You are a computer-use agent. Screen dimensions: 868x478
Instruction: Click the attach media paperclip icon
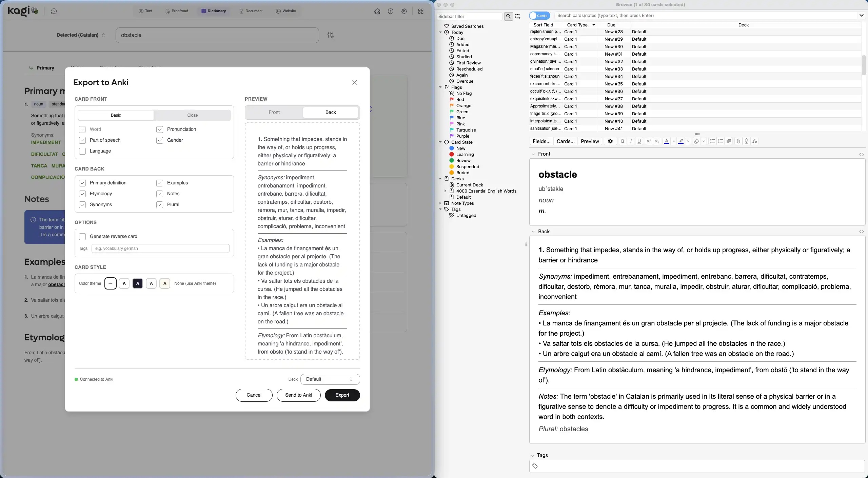(x=738, y=141)
